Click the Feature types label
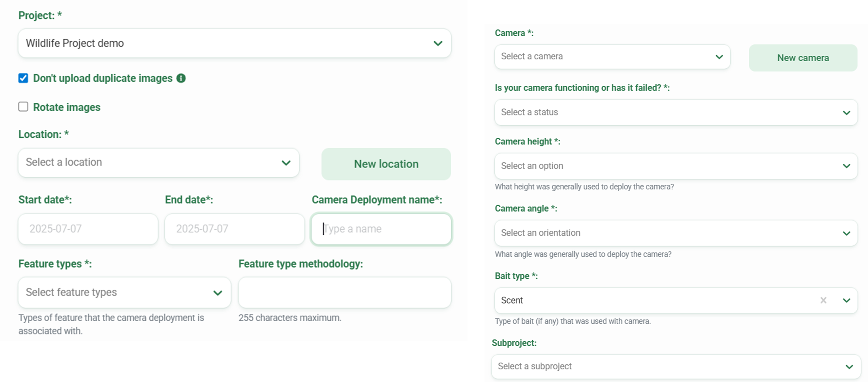The width and height of the screenshot is (868, 382). click(x=55, y=264)
